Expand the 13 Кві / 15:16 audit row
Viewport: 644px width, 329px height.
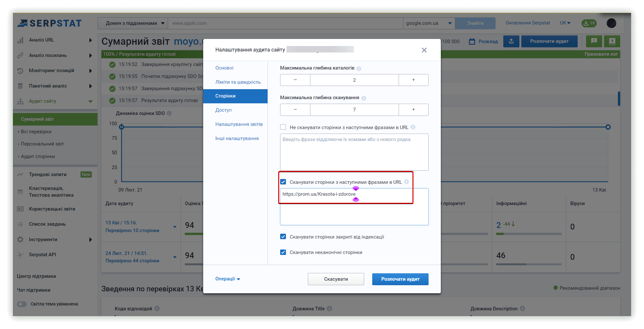(175, 227)
